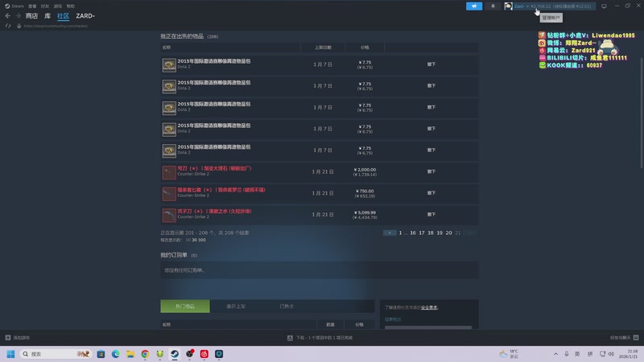Open the Windows Start button
This screenshot has height=362, width=644.
click(10, 354)
